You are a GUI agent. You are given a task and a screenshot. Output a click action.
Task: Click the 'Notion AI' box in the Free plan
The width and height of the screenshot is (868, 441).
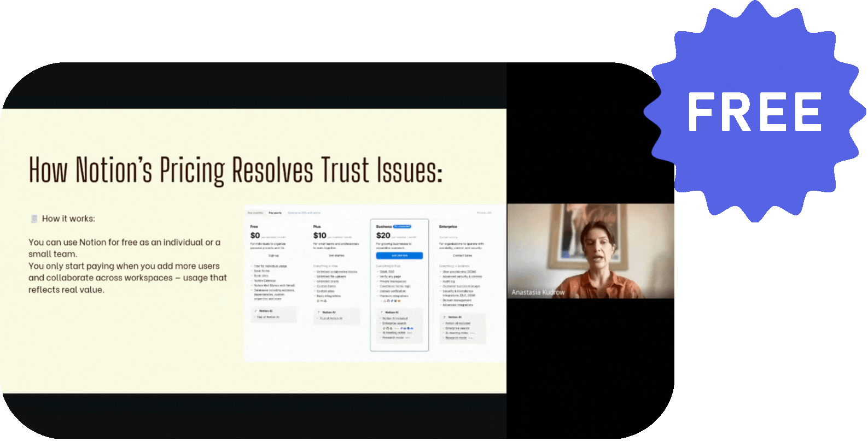(273, 315)
